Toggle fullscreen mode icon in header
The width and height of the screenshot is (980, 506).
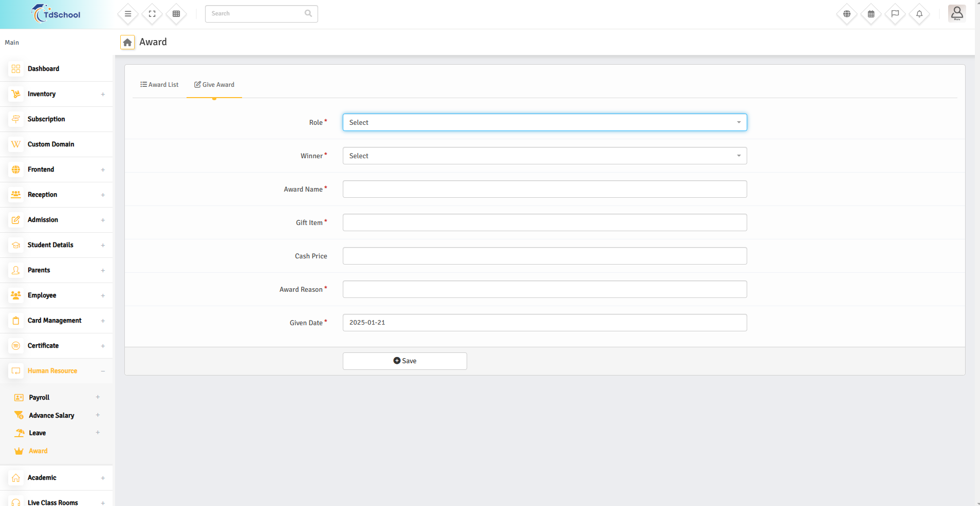152,14
